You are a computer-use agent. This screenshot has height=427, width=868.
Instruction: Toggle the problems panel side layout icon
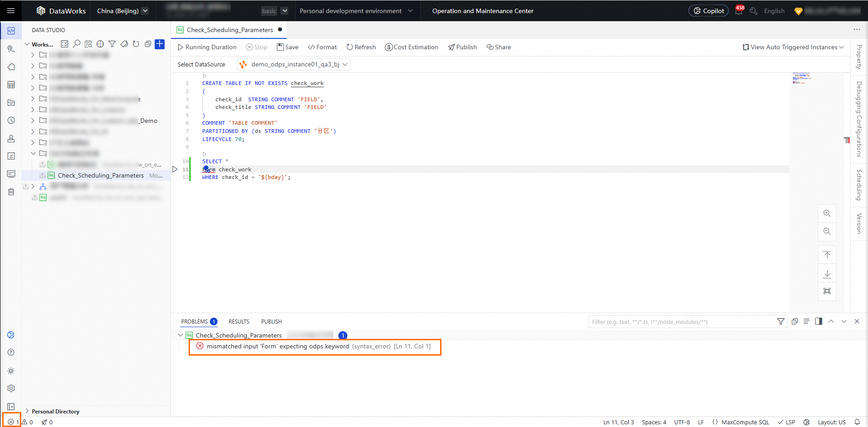click(819, 321)
